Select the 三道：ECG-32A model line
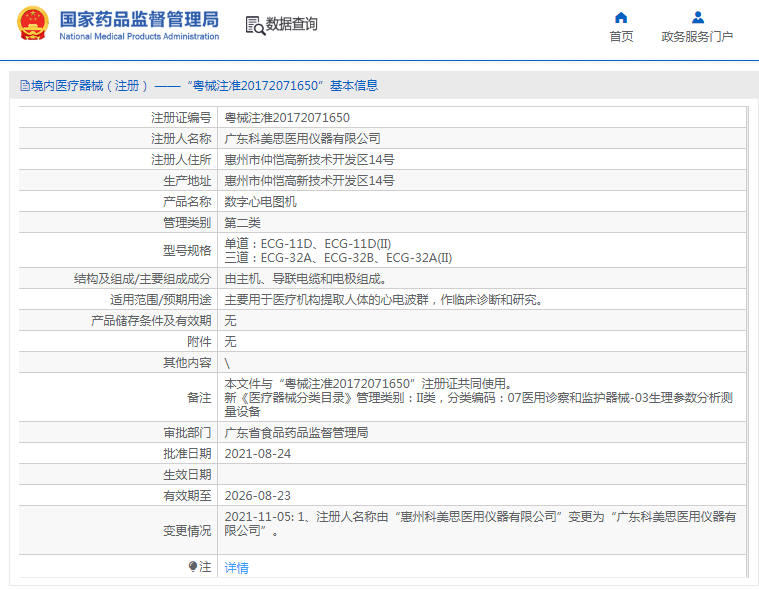The width and height of the screenshot is (759, 590). pos(338,257)
